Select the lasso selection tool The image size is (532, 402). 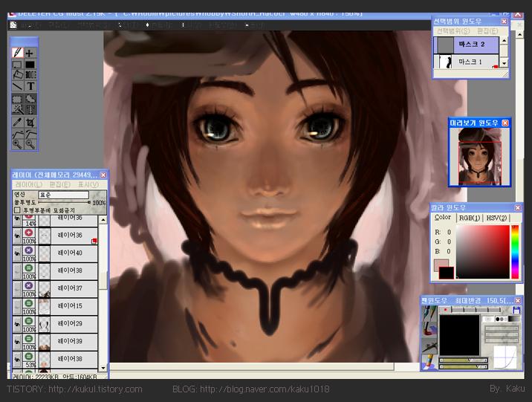(30, 99)
